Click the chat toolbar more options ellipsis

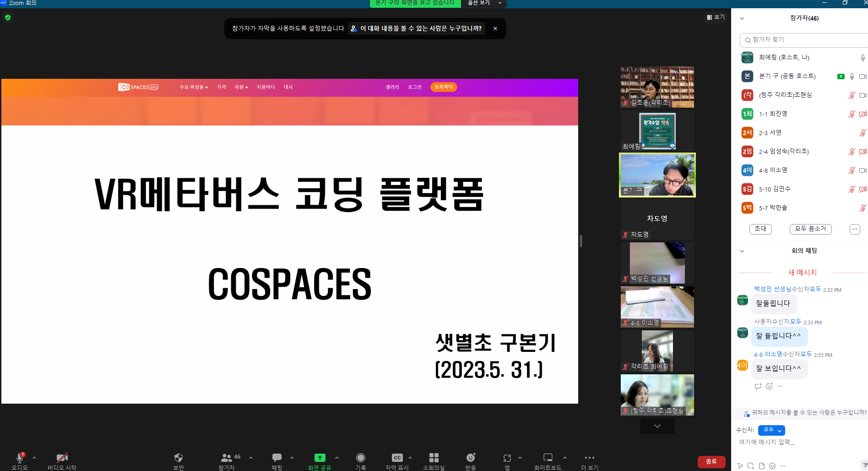[783, 466]
